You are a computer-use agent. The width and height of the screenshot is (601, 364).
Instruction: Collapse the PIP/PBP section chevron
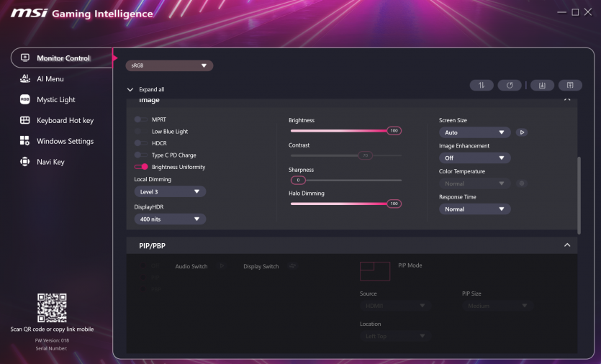[x=567, y=245]
